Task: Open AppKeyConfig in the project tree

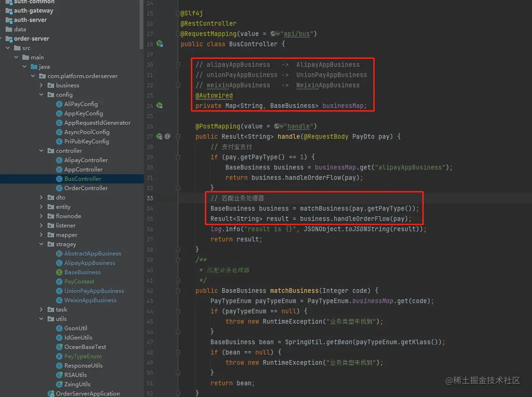Action: (84, 113)
